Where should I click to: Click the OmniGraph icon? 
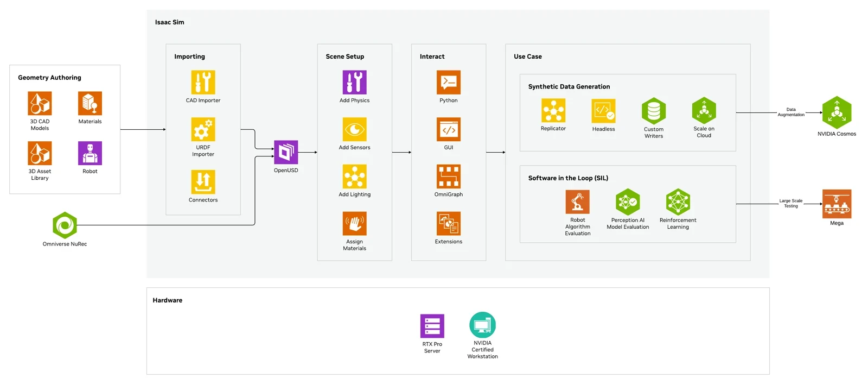(x=449, y=177)
